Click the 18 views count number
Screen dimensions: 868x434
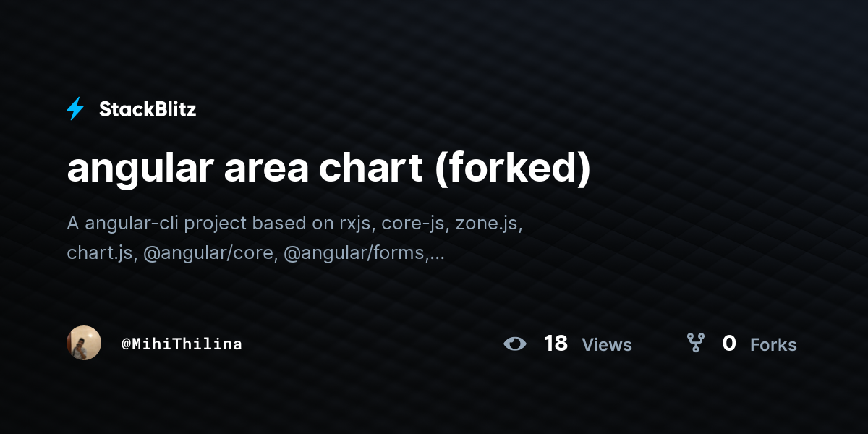click(556, 344)
